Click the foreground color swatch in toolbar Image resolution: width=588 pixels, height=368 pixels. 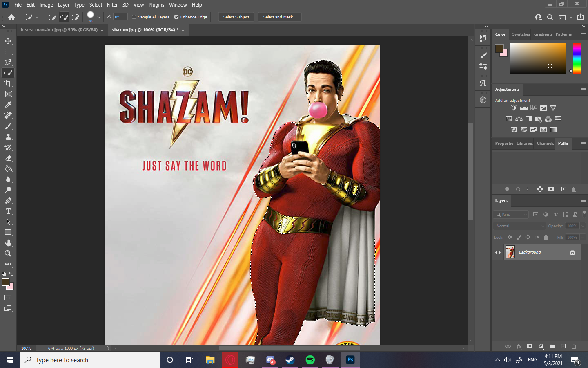(x=6, y=282)
